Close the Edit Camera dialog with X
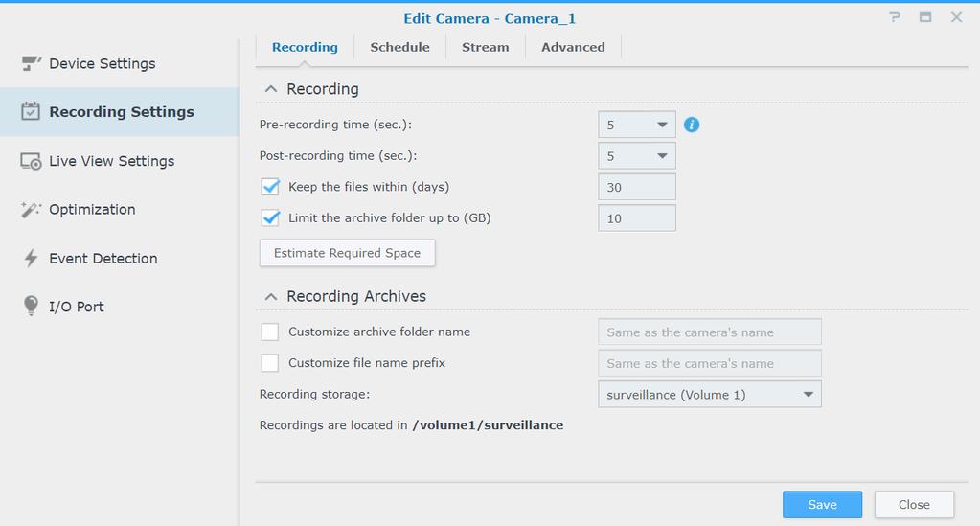Screen dimensions: 980x526 (x=956, y=17)
